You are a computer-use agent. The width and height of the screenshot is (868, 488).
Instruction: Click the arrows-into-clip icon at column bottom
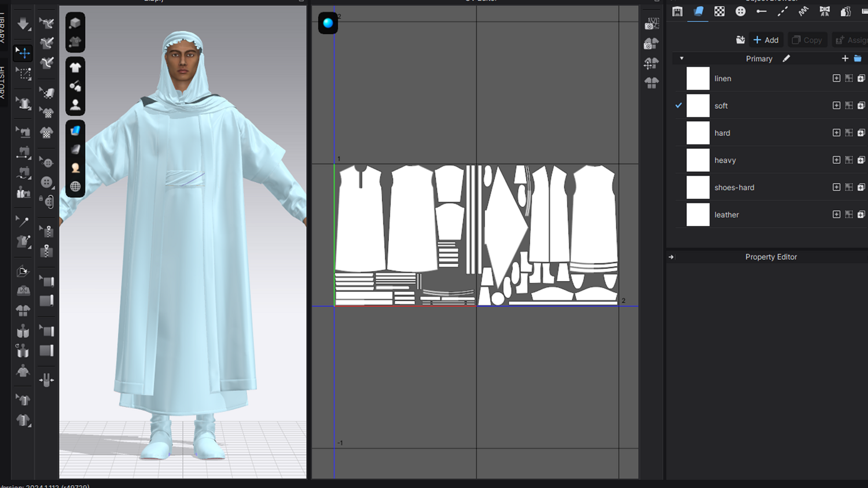point(47,380)
